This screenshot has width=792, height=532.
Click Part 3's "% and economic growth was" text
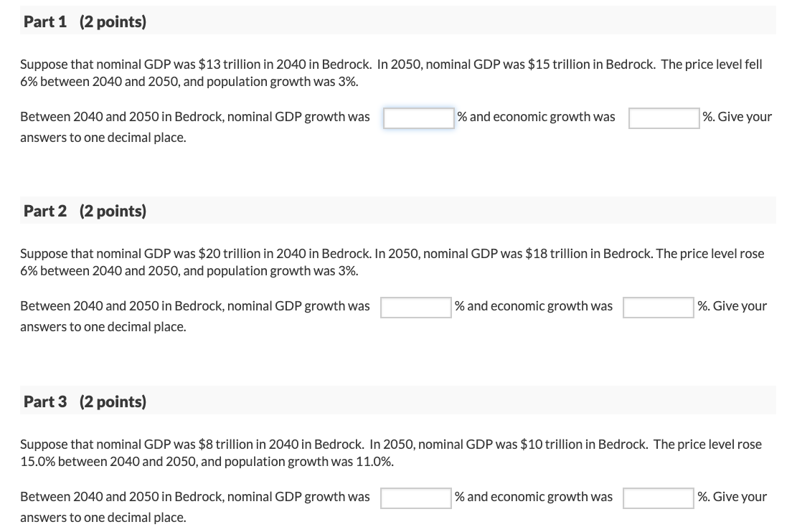tap(534, 497)
